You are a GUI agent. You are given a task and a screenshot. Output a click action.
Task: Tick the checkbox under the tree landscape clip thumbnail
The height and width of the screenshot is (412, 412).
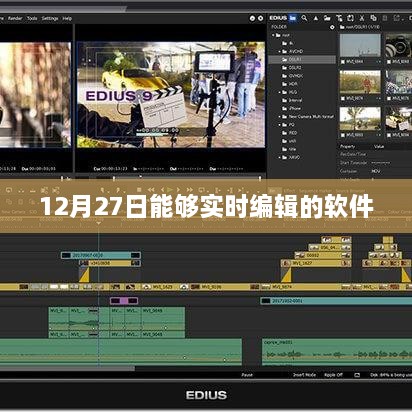coord(343,135)
